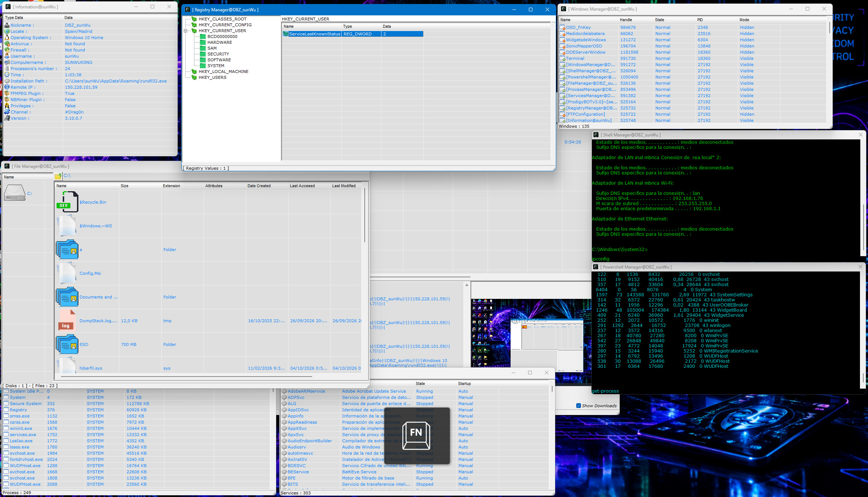Screen dimensions: 868x497
Task: Collapse HKEY_CURRENT_USER tree node in Registry Manager
Action: click(185, 31)
